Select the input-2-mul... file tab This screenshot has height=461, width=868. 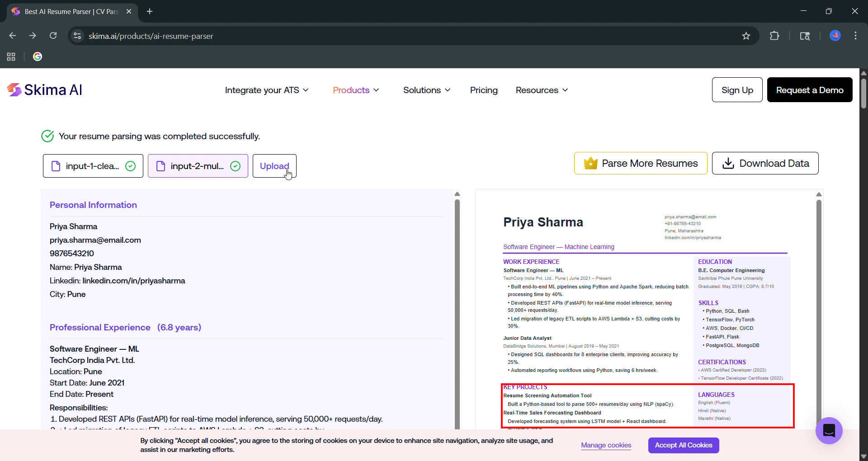click(x=198, y=166)
